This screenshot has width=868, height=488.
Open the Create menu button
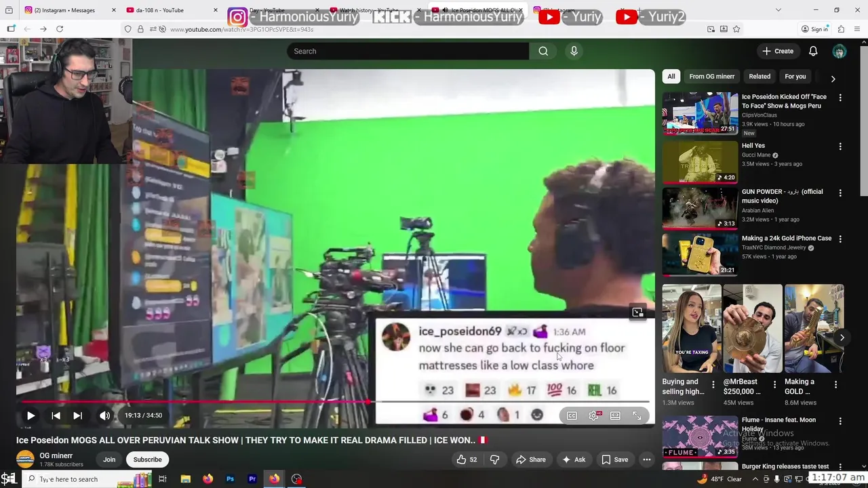click(x=777, y=51)
